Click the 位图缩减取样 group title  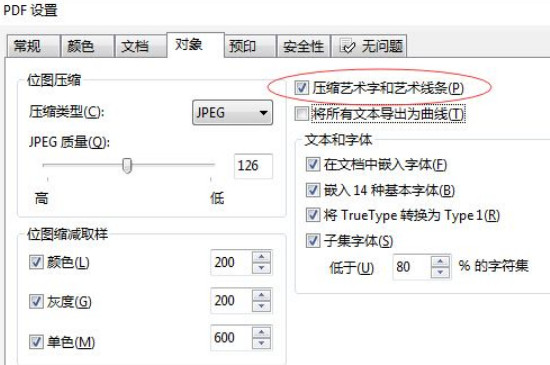pyautogui.click(x=67, y=234)
